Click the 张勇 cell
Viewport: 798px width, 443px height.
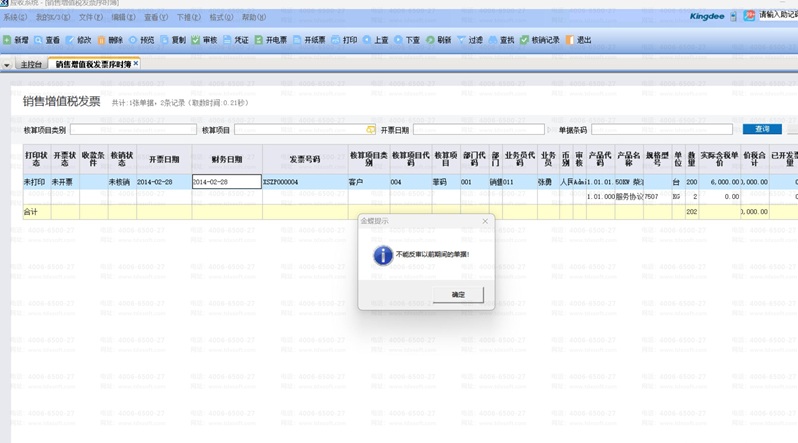[x=548, y=182]
